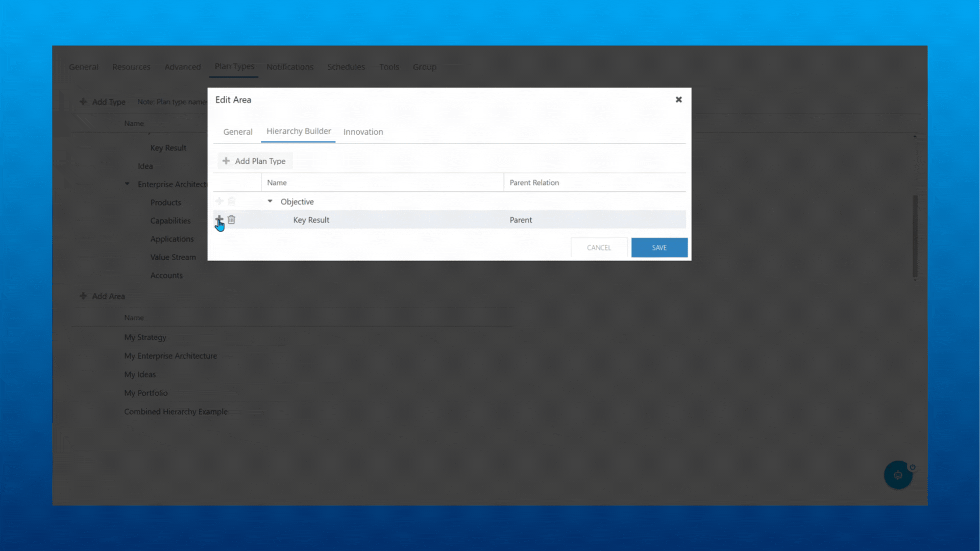Screen dimensions: 980x551
Task: Open the Innovation tab
Action: pos(363,132)
